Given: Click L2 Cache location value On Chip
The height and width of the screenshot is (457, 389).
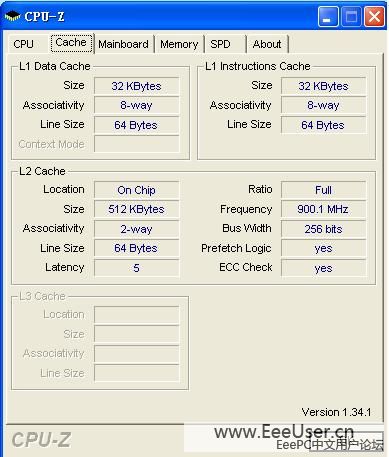Looking at the screenshot, I should point(136,190).
